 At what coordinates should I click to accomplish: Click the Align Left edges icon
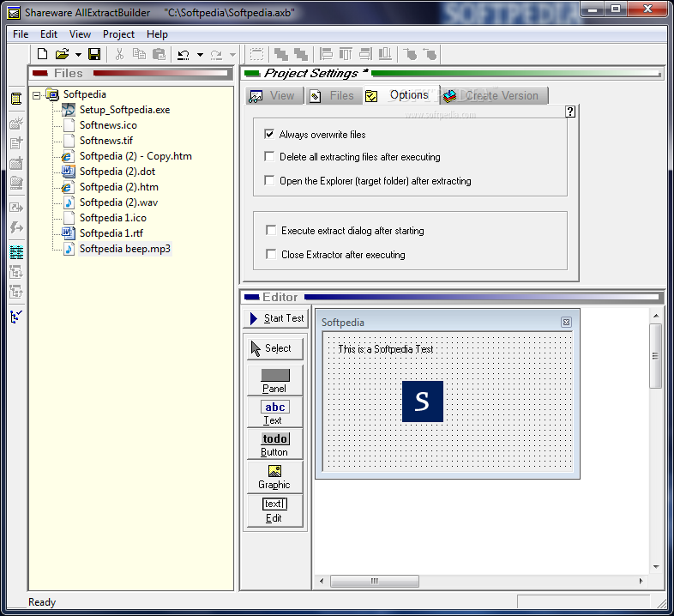[326, 54]
